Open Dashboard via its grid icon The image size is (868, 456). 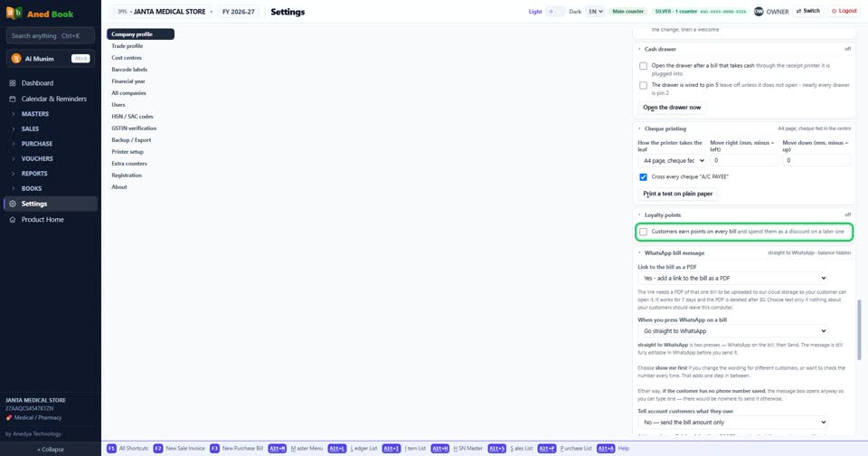click(12, 83)
